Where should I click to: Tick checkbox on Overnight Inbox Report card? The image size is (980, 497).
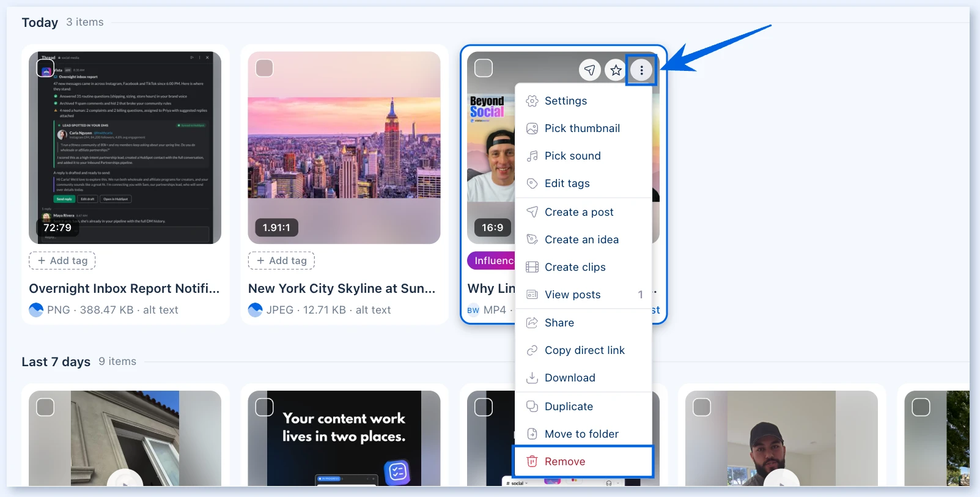45,68
